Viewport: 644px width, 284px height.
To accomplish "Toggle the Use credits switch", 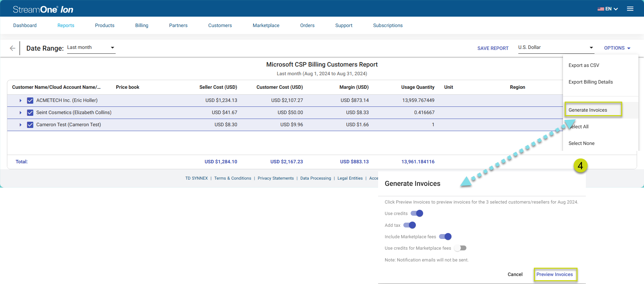I will point(417,213).
